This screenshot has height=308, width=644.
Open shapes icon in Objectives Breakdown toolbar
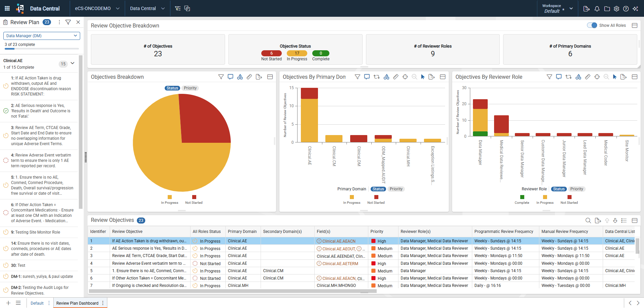240,77
